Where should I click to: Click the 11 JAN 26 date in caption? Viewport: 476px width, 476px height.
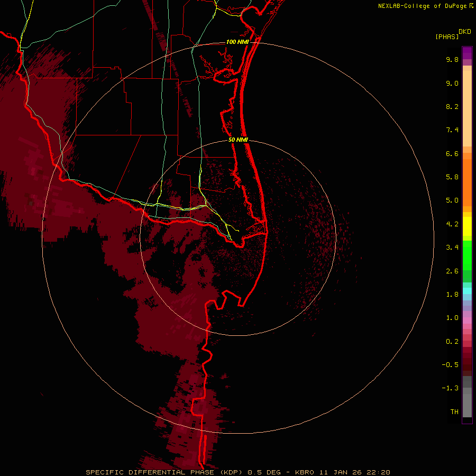(x=341, y=472)
